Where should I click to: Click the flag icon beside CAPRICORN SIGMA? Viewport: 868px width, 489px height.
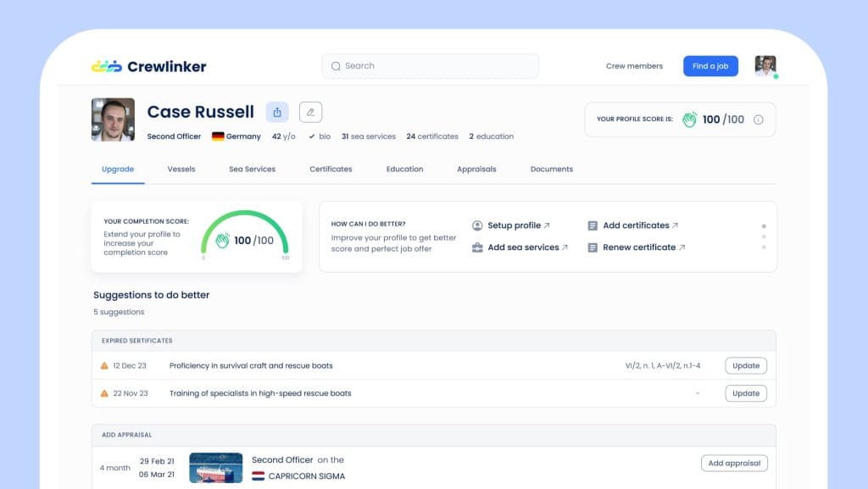click(258, 475)
